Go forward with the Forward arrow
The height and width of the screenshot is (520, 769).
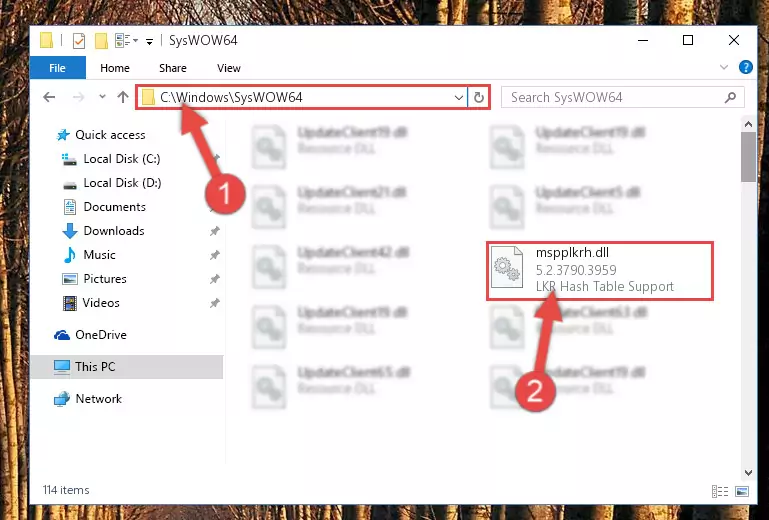[x=78, y=97]
